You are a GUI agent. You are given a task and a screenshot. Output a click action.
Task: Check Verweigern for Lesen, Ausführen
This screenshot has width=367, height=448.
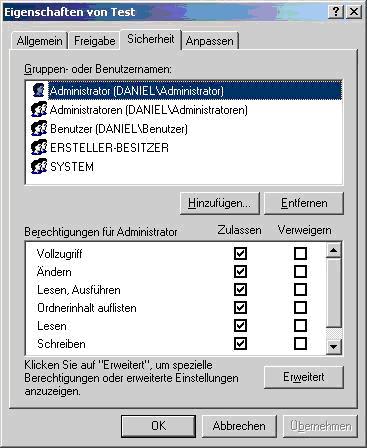(x=300, y=289)
